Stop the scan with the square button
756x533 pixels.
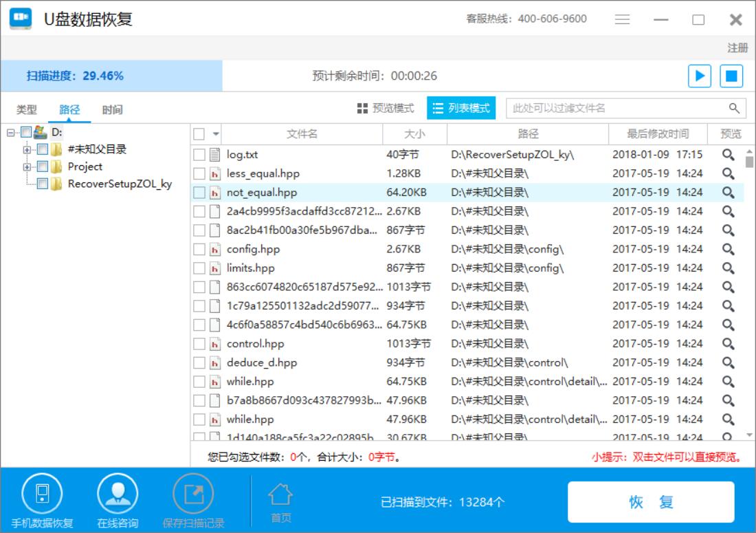[x=731, y=76]
